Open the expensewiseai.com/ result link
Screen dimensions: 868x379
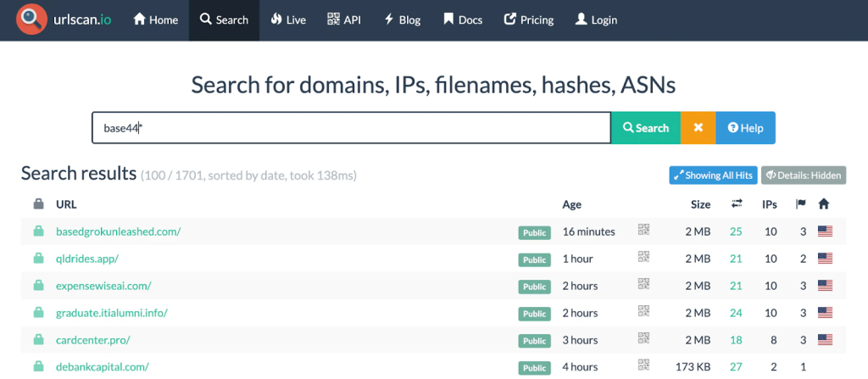pos(103,286)
